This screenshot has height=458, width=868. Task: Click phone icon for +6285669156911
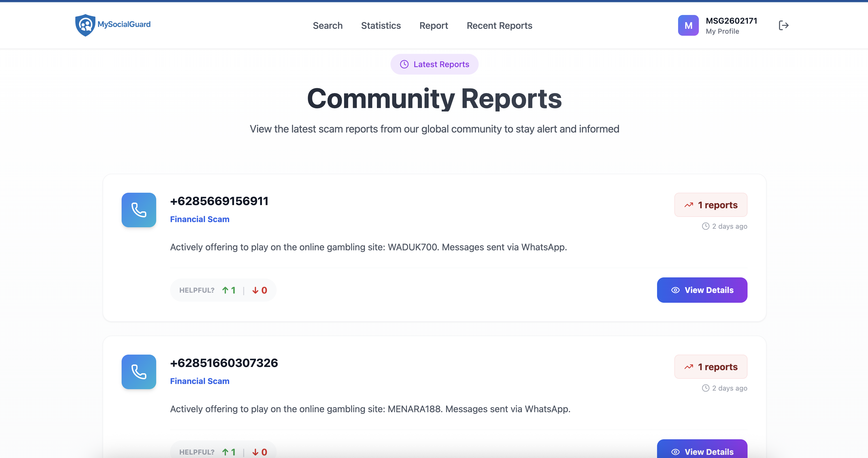pos(139,210)
